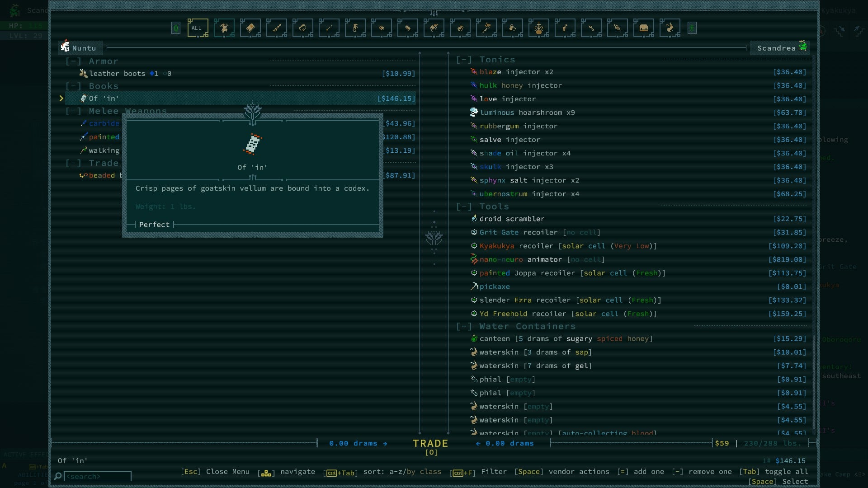This screenshot has width=868, height=488.
Task: Toggle leather boots for trade
Action: coord(117,74)
